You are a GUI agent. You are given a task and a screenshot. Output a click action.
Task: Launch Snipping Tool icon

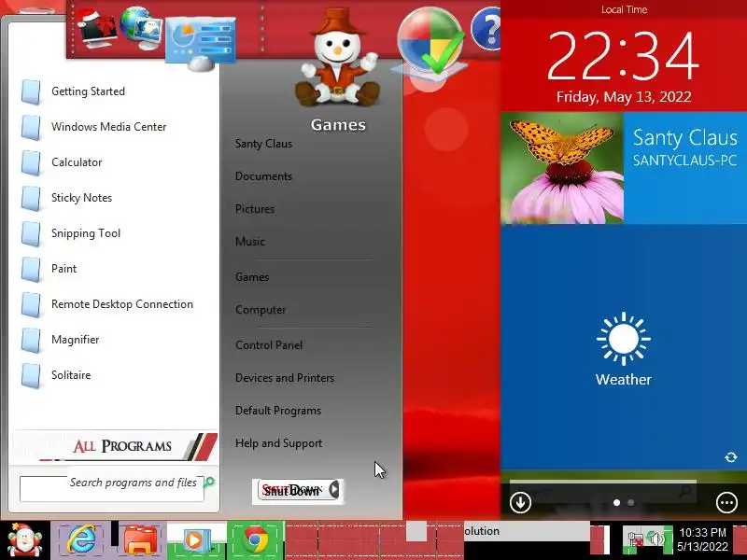point(31,234)
